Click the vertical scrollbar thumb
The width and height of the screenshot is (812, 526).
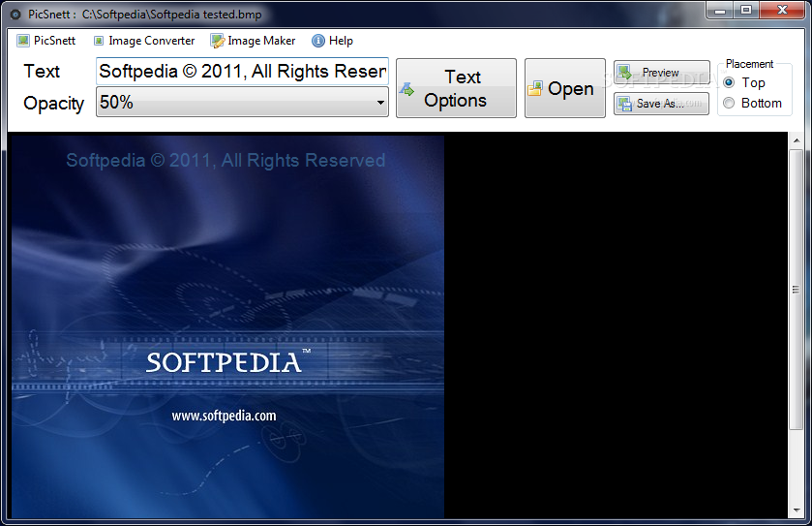point(796,290)
